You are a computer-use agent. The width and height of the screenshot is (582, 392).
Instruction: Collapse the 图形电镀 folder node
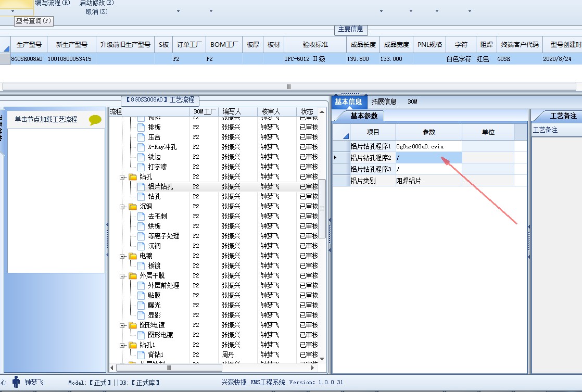[x=122, y=325]
